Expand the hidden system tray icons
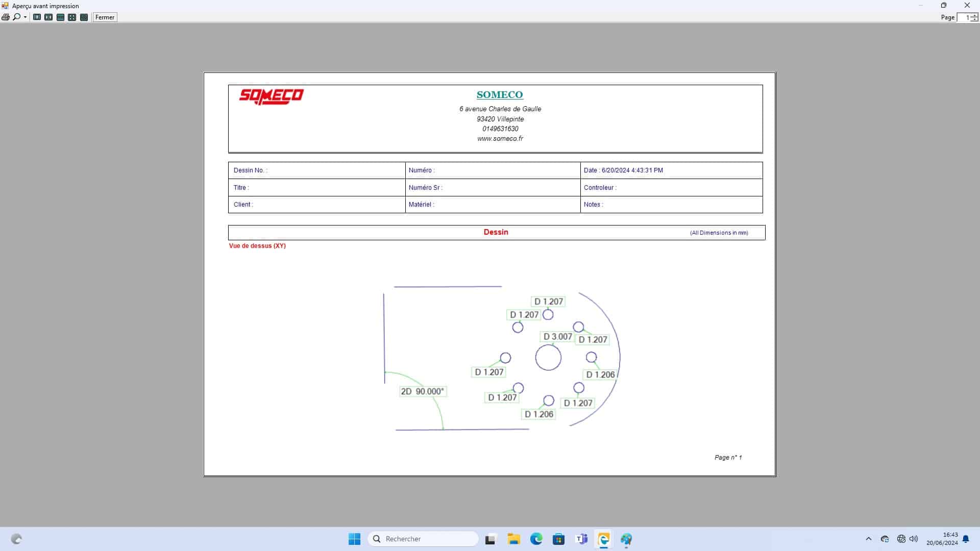This screenshot has height=551, width=980. 869,539
